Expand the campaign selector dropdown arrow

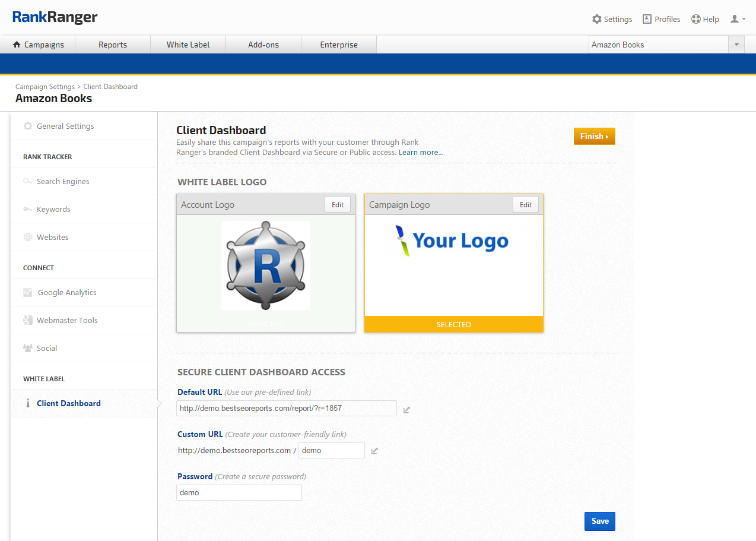(736, 45)
